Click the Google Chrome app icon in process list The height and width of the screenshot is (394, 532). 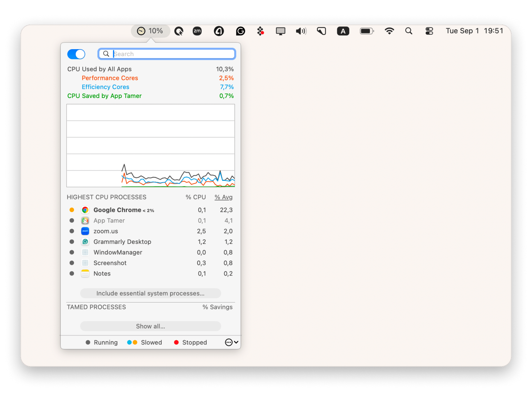[85, 210]
